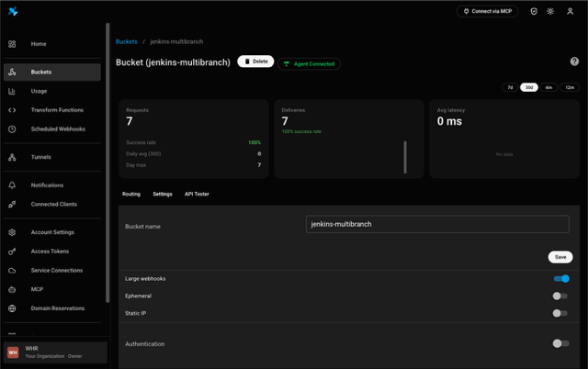Click the Service Connections cloud icon
Viewport: 588px width, 369px height.
[12, 271]
